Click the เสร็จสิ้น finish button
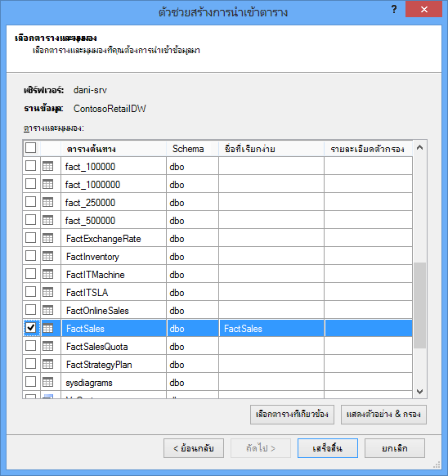 click(328, 448)
